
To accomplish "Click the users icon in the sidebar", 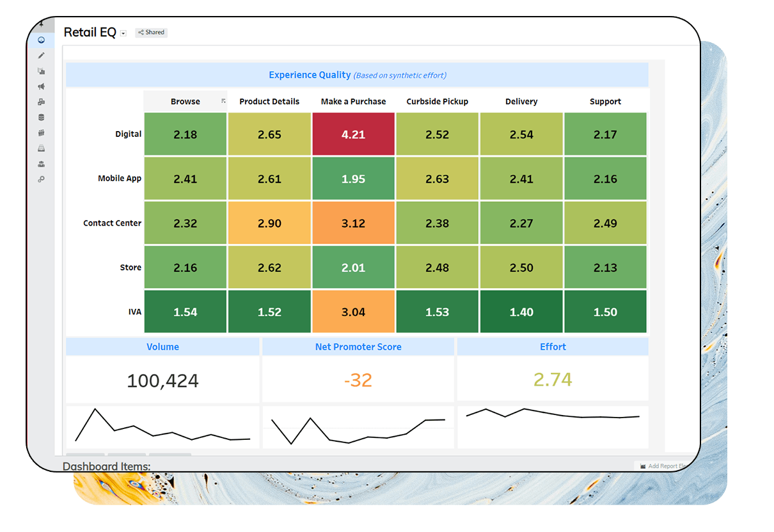I will coord(41,164).
